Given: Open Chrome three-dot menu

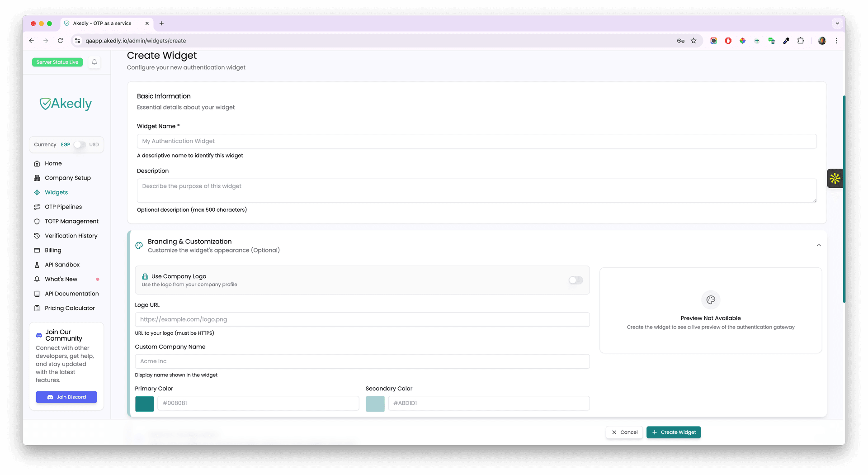Looking at the screenshot, I should point(836,41).
